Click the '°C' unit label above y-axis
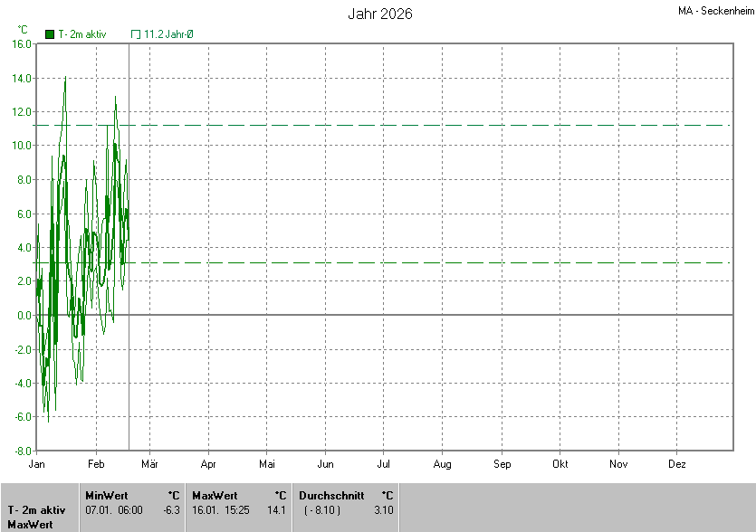Screen dimensions: 756x532 23,30
